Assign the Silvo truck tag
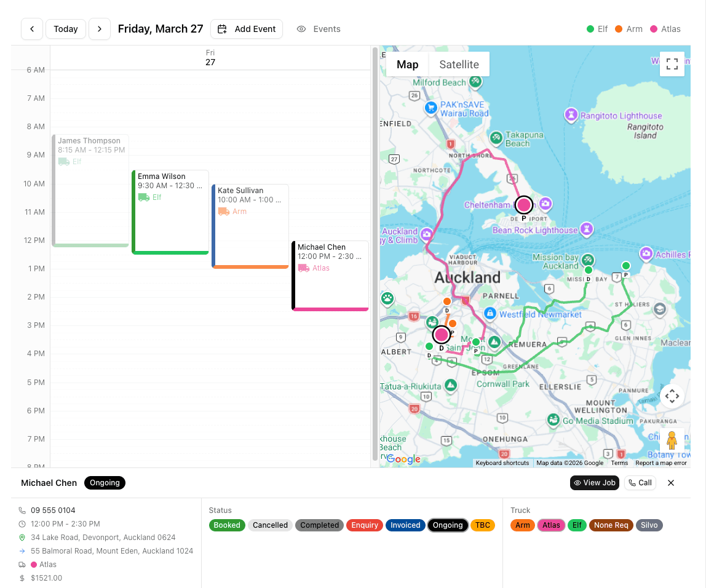Screen dimensions: 706x588 (x=649, y=525)
